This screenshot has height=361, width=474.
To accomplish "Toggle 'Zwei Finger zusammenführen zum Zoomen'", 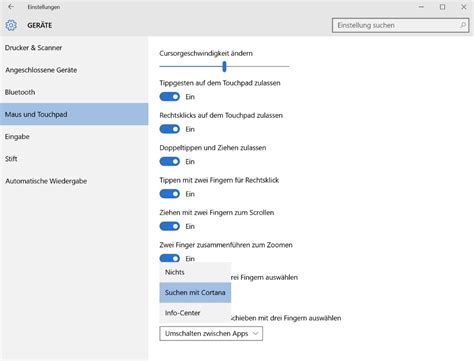I will tap(170, 258).
